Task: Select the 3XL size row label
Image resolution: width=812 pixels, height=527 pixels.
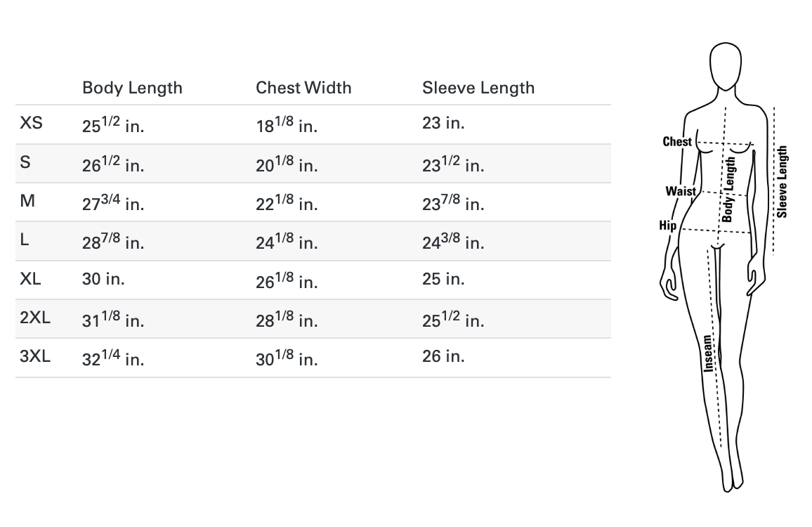Action: pos(35,356)
